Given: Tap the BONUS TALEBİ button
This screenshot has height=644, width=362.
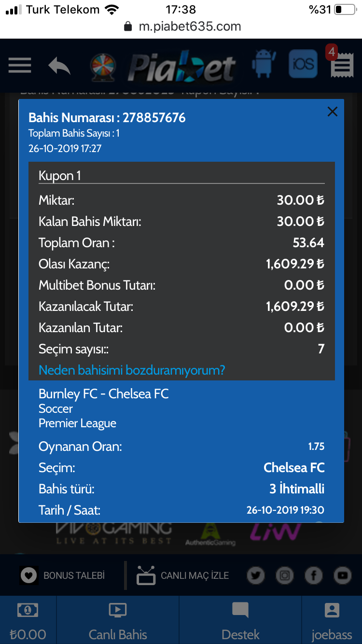Looking at the screenshot, I should (62, 575).
